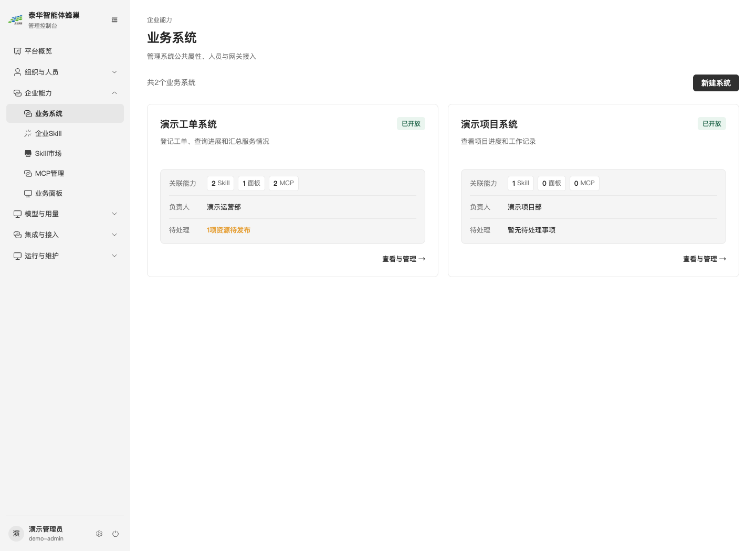Click 0 面板 tag in 演示项目系统
The height and width of the screenshot is (551, 756).
click(x=552, y=183)
